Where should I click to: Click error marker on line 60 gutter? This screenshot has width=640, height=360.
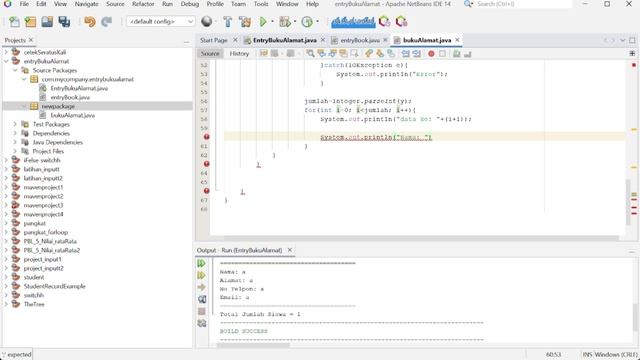pos(207,137)
